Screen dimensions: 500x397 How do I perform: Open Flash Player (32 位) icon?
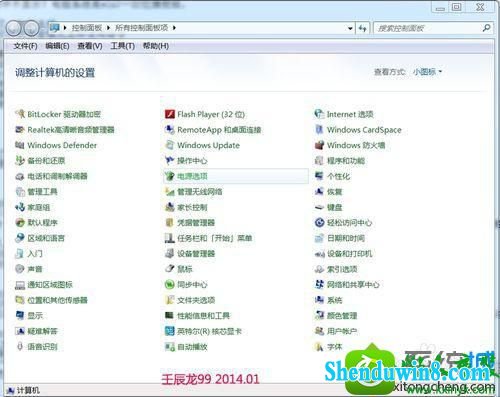[170, 114]
